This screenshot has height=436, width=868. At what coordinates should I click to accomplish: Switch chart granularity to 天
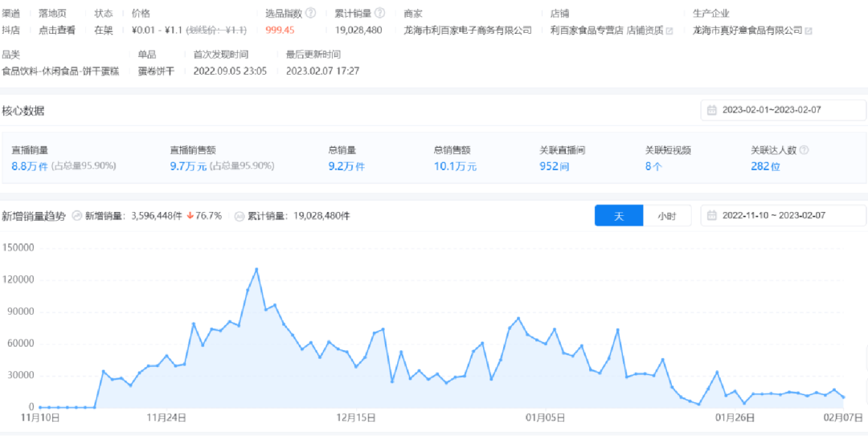tap(618, 216)
